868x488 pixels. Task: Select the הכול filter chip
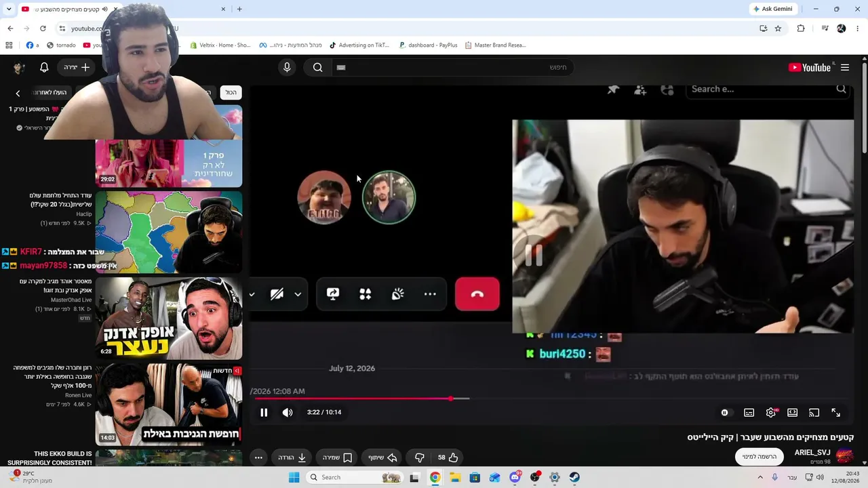pos(231,92)
